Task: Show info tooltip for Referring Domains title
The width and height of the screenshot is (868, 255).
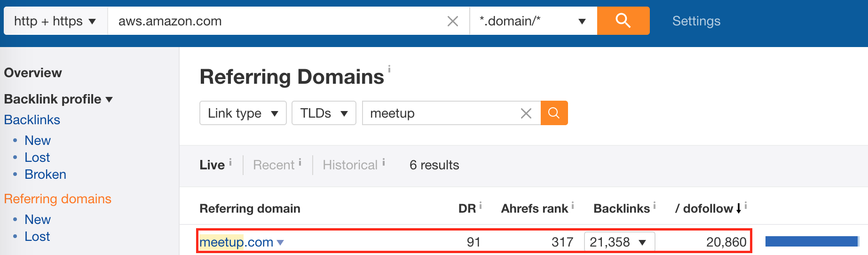Action: (x=389, y=69)
